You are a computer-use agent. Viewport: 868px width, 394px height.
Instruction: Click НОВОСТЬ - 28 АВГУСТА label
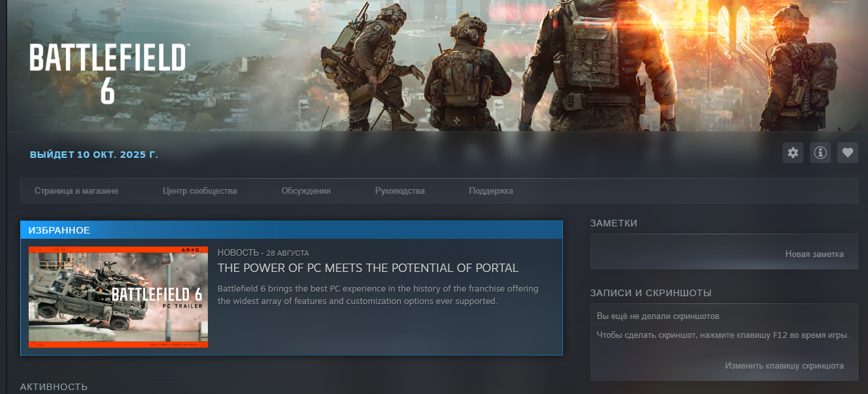coord(263,252)
